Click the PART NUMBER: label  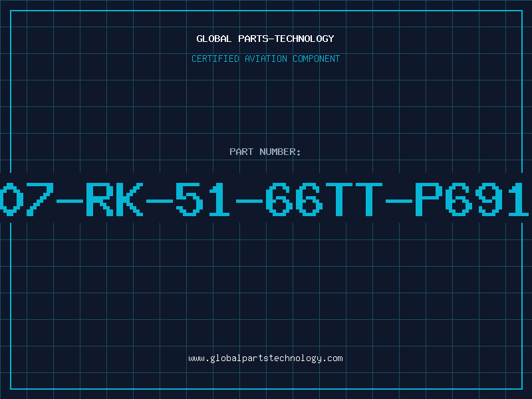tap(265, 152)
